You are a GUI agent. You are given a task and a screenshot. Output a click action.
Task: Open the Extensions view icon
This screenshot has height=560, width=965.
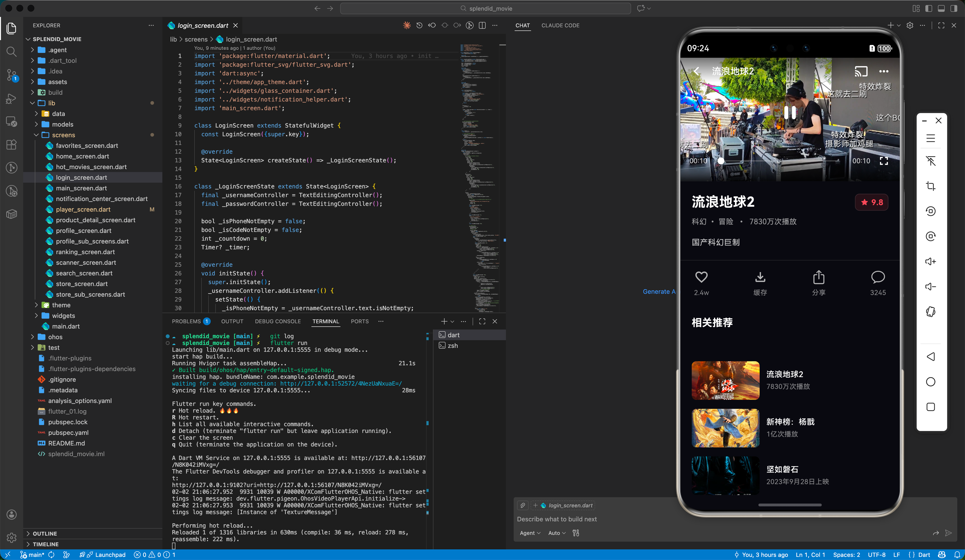pos(12,145)
